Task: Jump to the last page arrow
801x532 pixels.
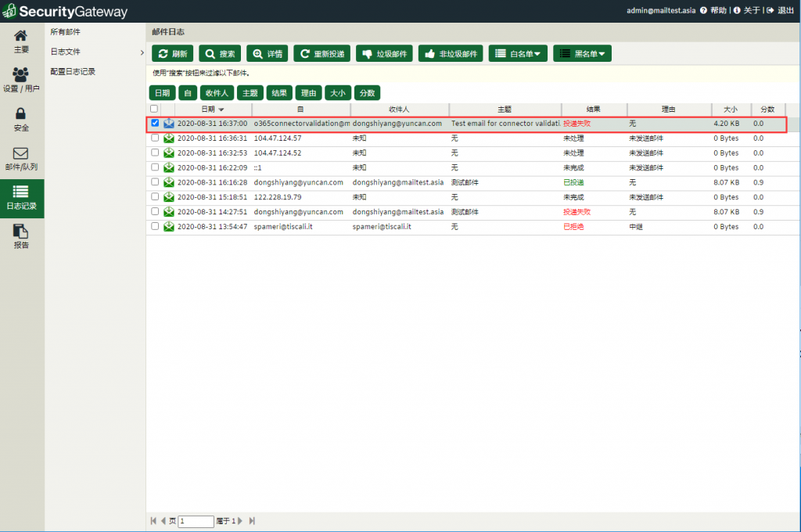Action: [x=252, y=521]
